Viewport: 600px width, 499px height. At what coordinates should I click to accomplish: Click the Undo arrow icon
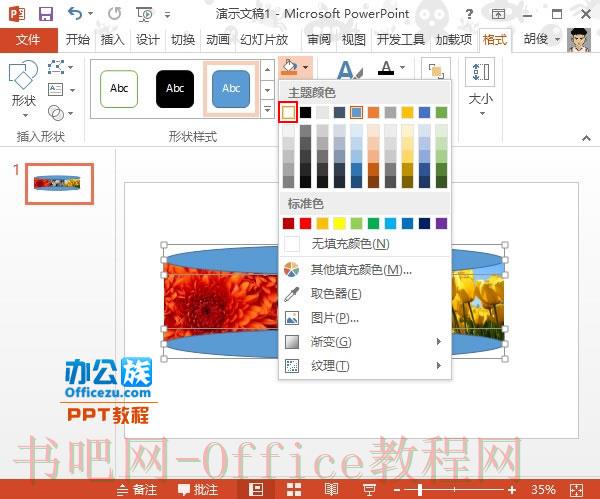(75, 14)
